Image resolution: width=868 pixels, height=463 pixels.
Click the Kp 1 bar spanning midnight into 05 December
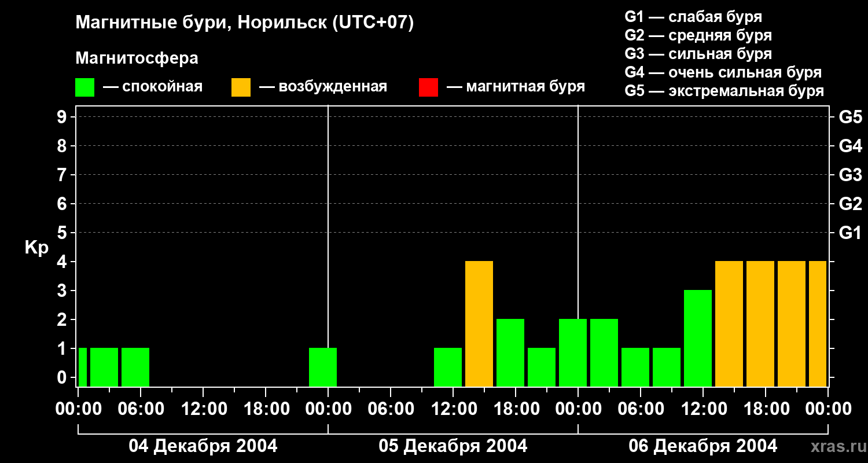pos(323,367)
